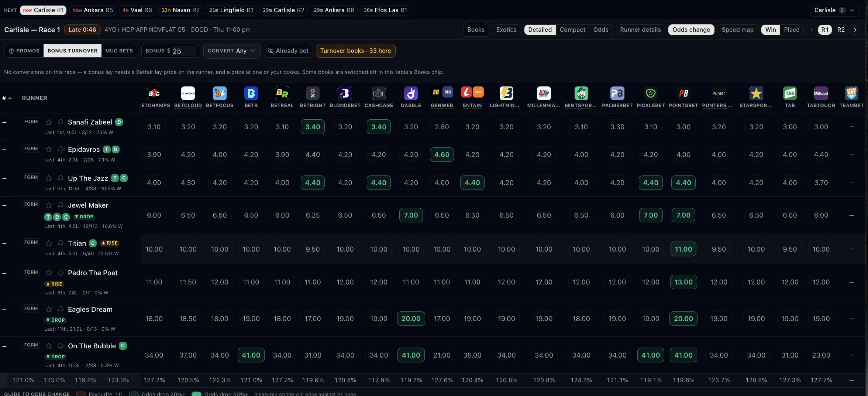The height and width of the screenshot is (396, 868).
Task: Open the TeamBet bookmaker logo
Action: (x=851, y=93)
